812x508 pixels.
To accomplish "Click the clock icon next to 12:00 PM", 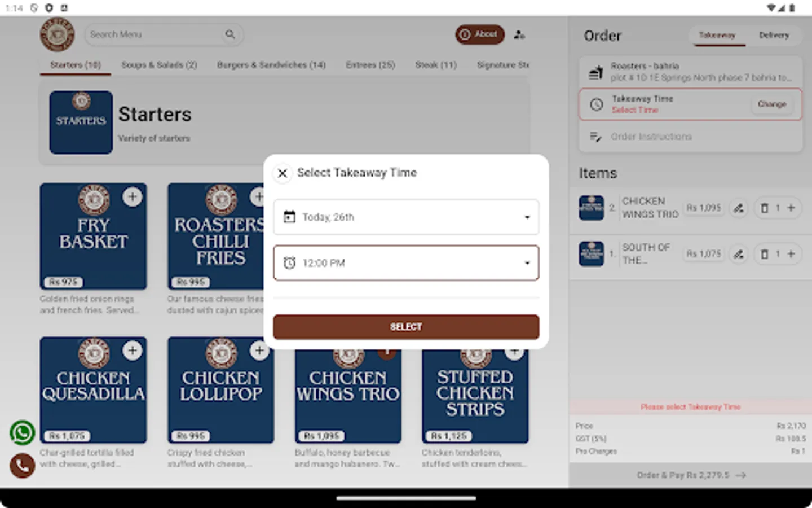I will (x=289, y=262).
